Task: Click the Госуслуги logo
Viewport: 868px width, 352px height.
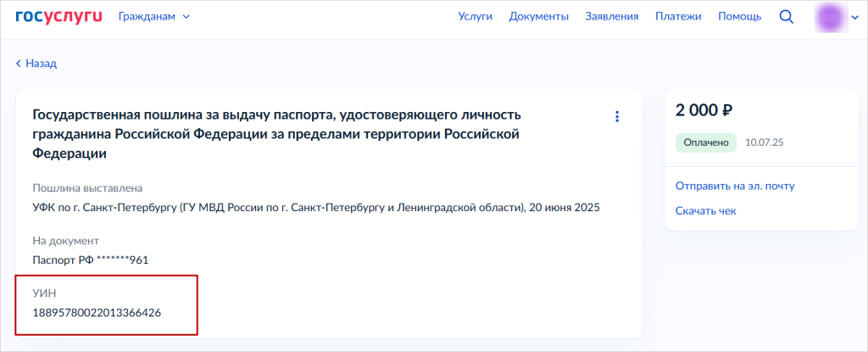Action: (x=58, y=17)
